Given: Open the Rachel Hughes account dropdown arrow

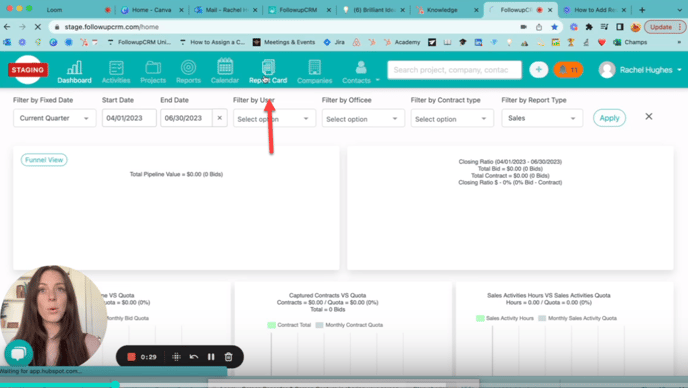Looking at the screenshot, I should (x=679, y=70).
